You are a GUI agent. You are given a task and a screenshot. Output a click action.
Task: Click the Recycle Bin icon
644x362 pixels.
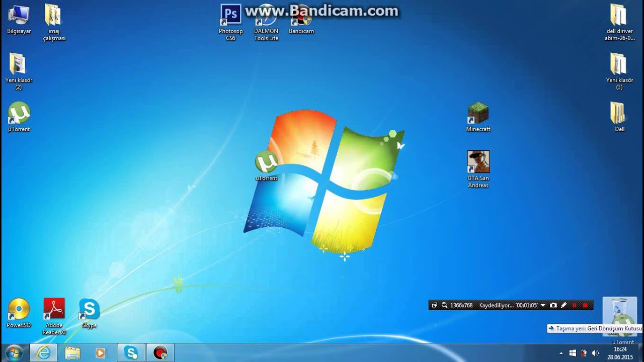click(x=620, y=316)
